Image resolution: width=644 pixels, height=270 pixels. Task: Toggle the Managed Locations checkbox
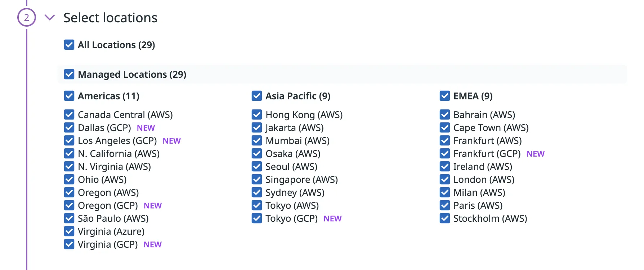click(69, 74)
